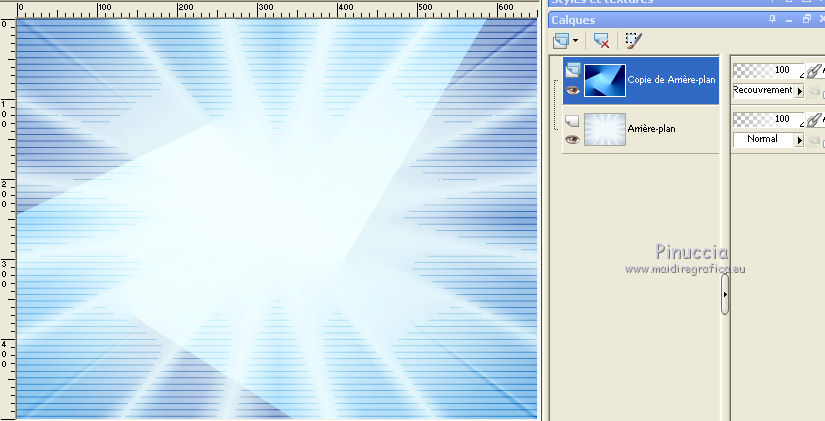
Task: Click the Edit Selection icon
Action: point(633,41)
